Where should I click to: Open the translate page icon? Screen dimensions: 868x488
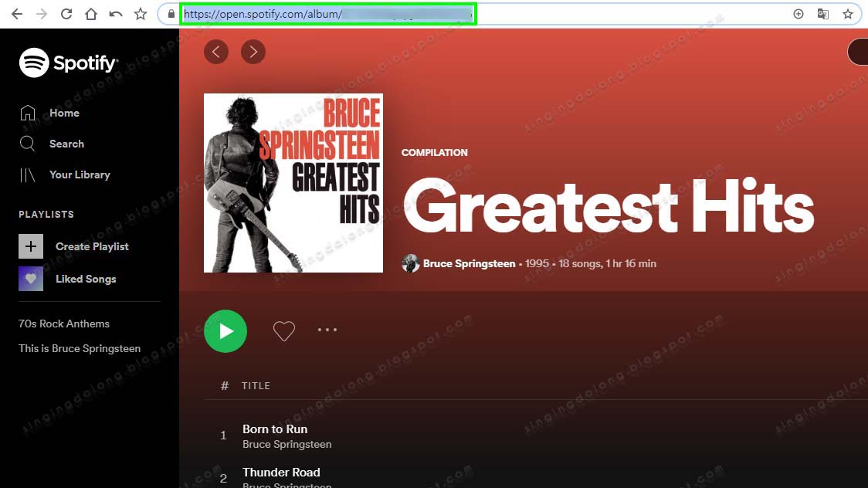click(x=823, y=14)
